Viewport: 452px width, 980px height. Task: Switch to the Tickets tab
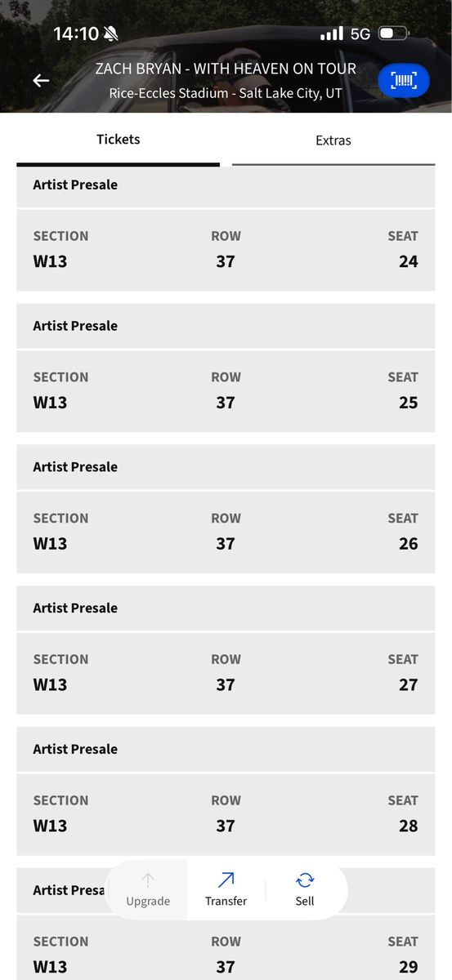point(119,140)
